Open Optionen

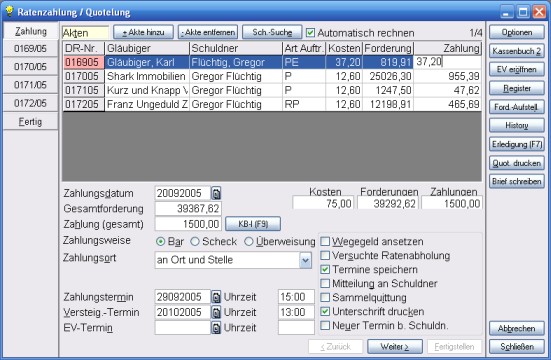point(517,32)
